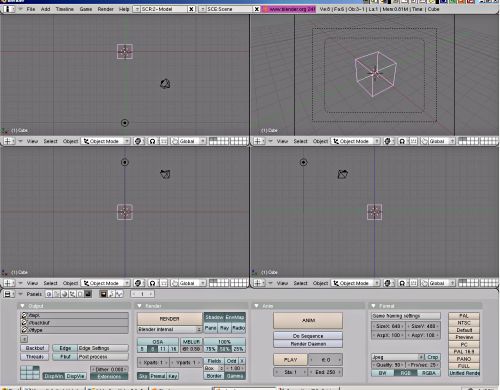Screen dimensions: 500x390
Task: Toggle the Ray tracing button
Action: 224,328
